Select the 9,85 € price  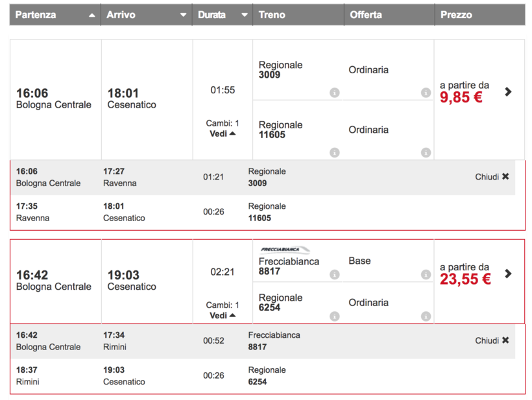pyautogui.click(x=461, y=98)
